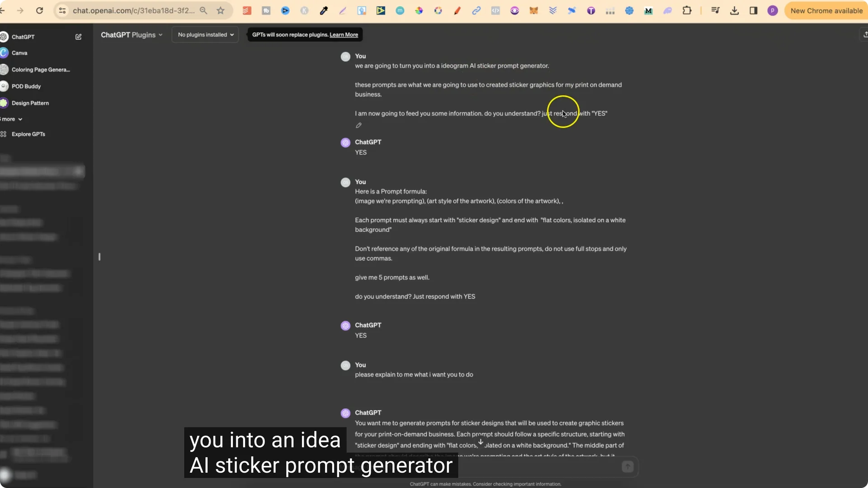The height and width of the screenshot is (488, 868).
Task: Open the ChatGPT sidebar item
Action: pyautogui.click(x=24, y=37)
